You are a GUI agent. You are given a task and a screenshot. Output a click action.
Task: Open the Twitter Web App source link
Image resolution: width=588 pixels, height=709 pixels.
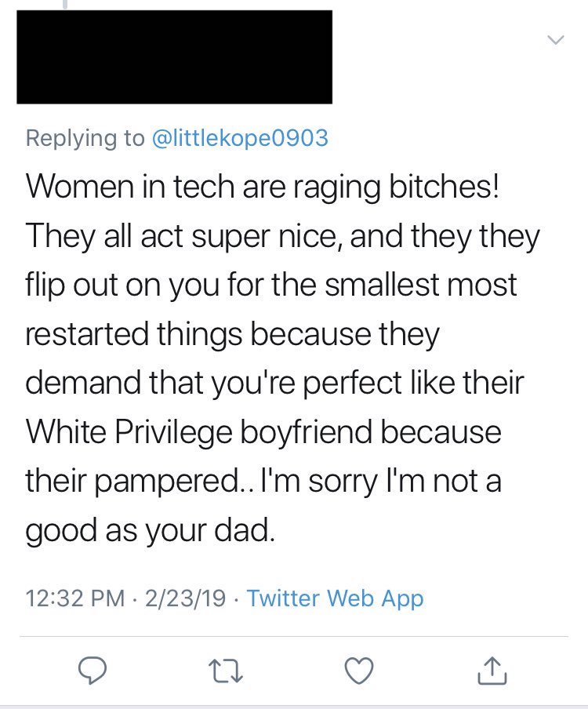tap(335, 598)
